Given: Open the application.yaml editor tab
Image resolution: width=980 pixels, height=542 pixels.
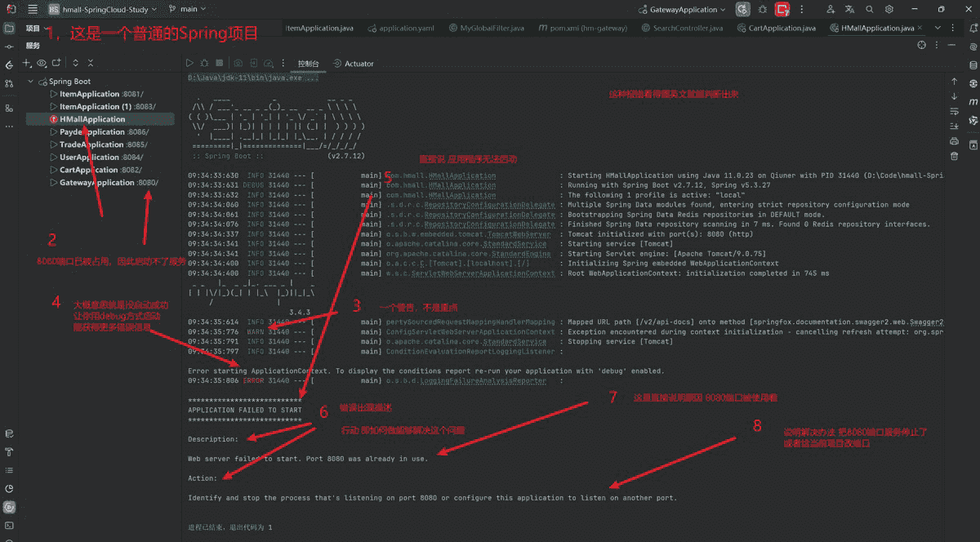Looking at the screenshot, I should [400, 28].
